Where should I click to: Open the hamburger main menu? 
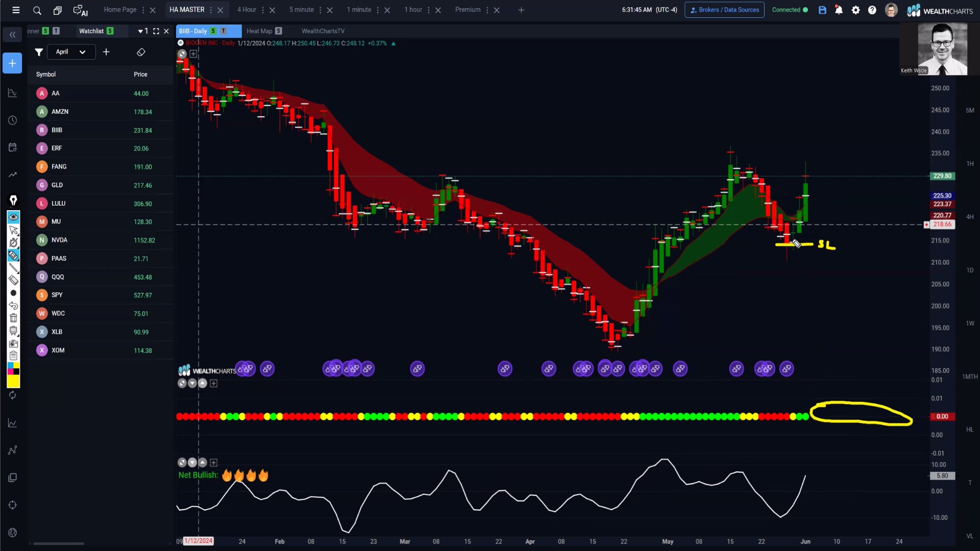[x=16, y=10]
